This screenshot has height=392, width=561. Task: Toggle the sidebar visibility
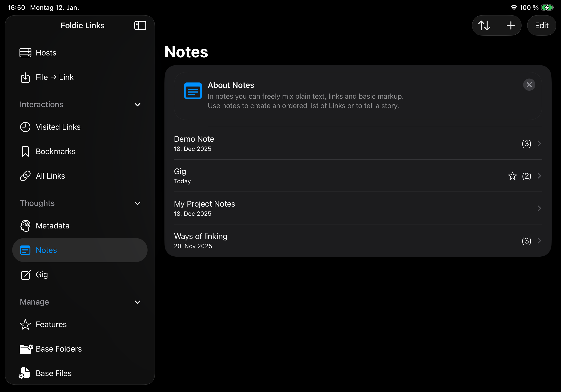(140, 25)
